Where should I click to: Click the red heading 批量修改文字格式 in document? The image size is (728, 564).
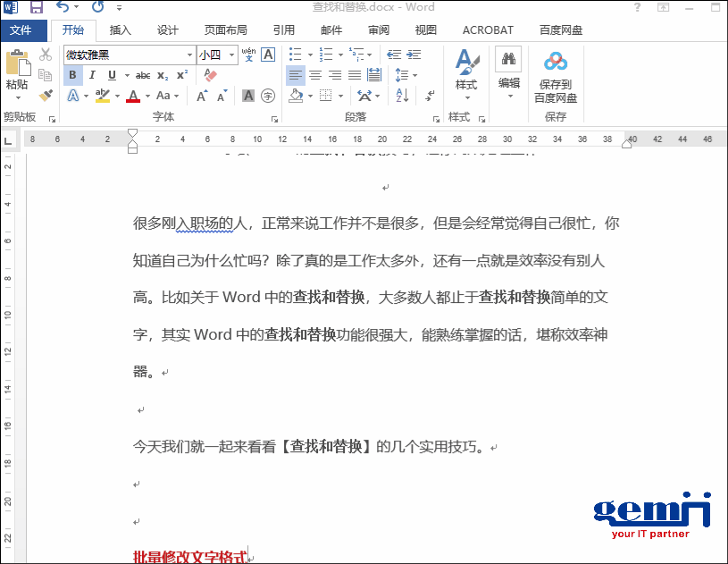click(x=189, y=557)
